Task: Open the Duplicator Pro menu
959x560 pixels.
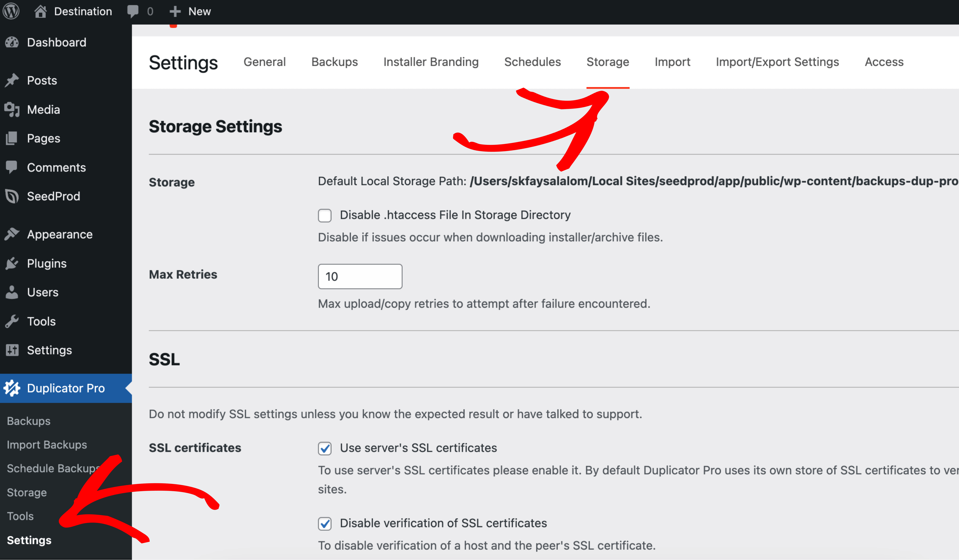Action: (x=66, y=388)
